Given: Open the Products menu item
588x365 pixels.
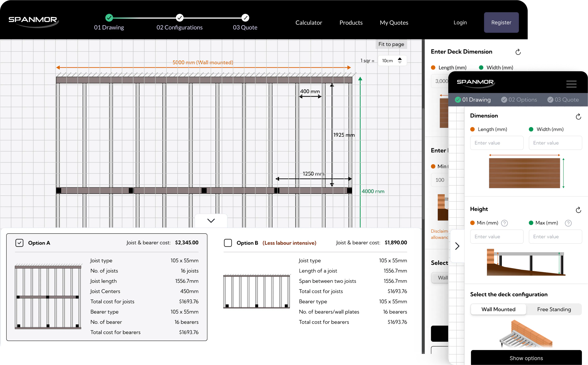Looking at the screenshot, I should (x=351, y=23).
